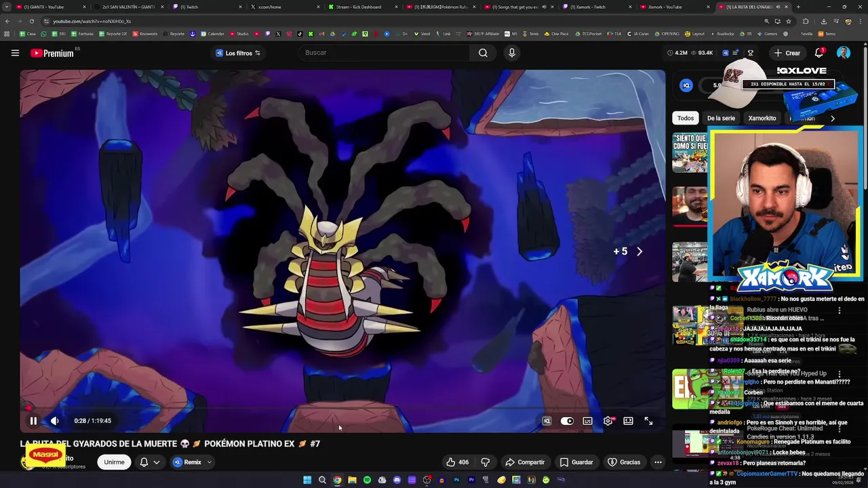The width and height of the screenshot is (868, 488).
Task: Switch to Xamork - Twitch tab
Action: click(x=597, y=7)
